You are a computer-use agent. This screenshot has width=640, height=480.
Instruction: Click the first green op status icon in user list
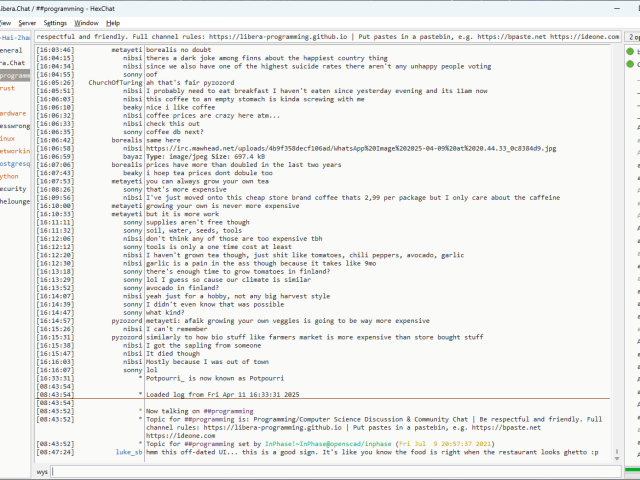pos(631,50)
